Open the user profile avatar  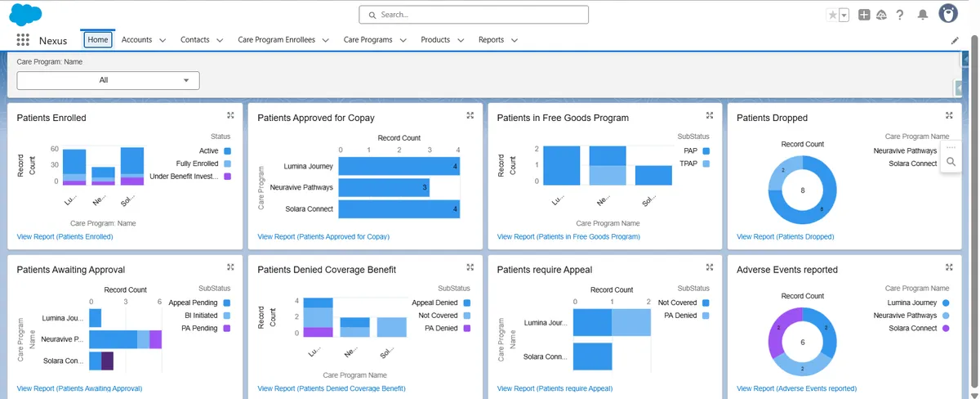[948, 14]
